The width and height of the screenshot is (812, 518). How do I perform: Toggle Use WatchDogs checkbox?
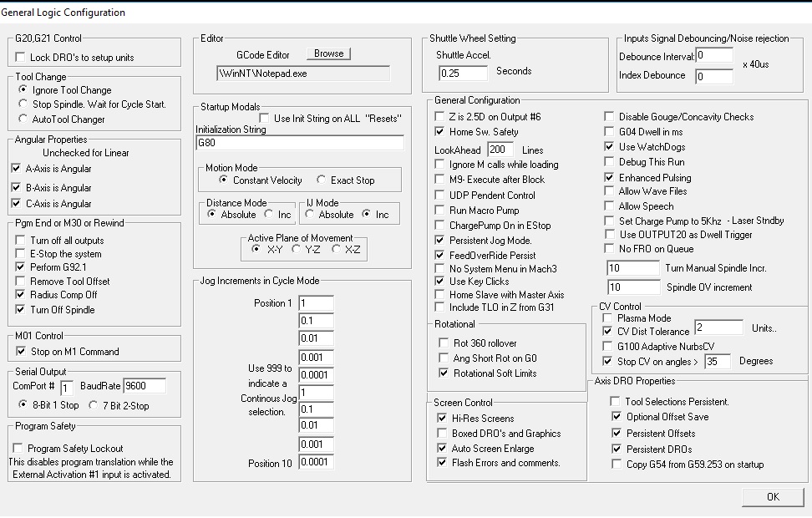tap(610, 146)
